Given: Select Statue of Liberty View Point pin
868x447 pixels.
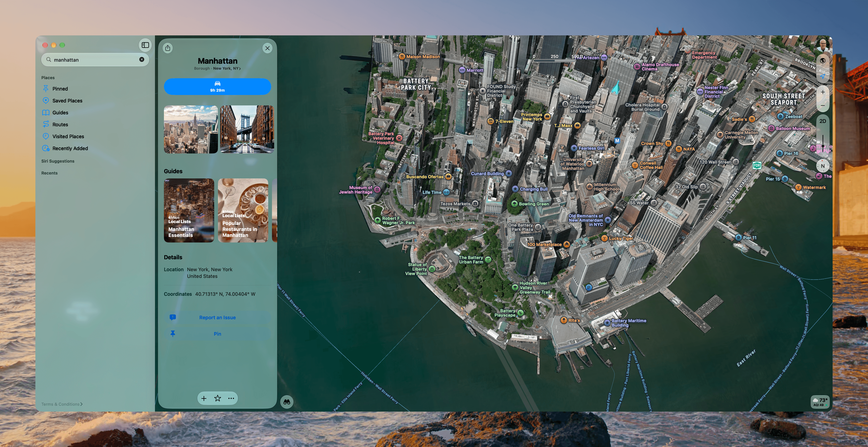Looking at the screenshot, I should tap(432, 269).
